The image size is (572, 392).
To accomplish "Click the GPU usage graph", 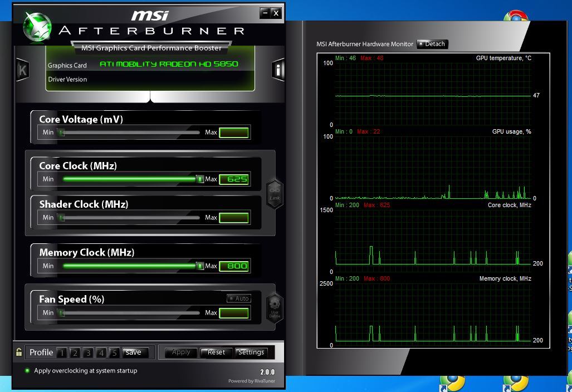I will point(433,168).
